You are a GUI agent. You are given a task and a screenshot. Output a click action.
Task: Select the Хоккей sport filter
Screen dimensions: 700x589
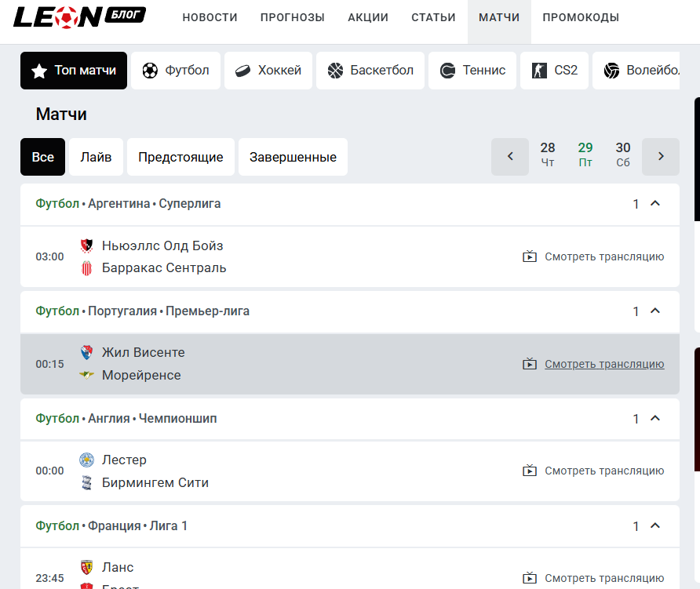click(x=268, y=71)
